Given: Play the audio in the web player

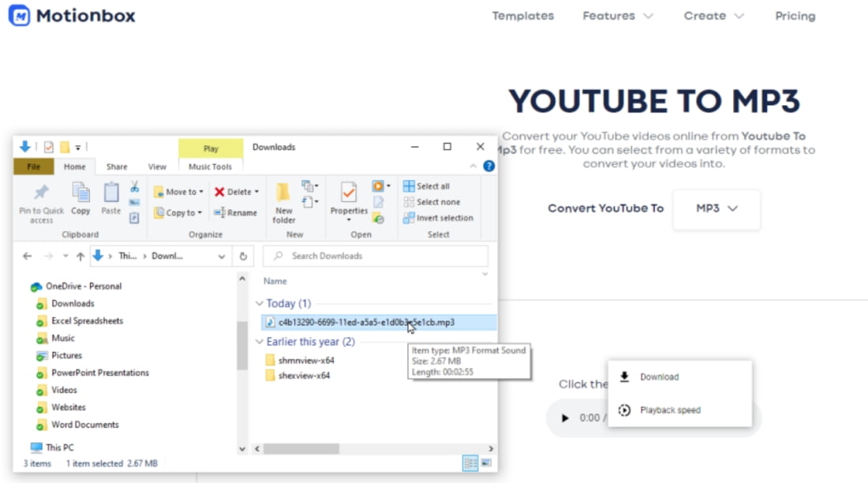Looking at the screenshot, I should tap(565, 417).
